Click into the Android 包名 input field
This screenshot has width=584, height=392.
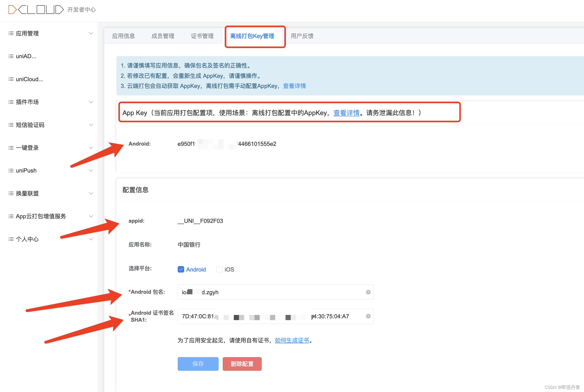[x=275, y=292]
